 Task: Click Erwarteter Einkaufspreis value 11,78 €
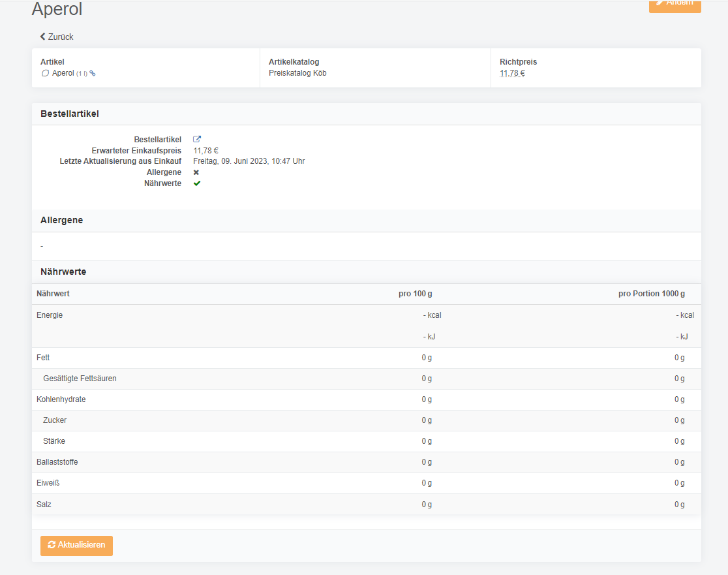205,151
